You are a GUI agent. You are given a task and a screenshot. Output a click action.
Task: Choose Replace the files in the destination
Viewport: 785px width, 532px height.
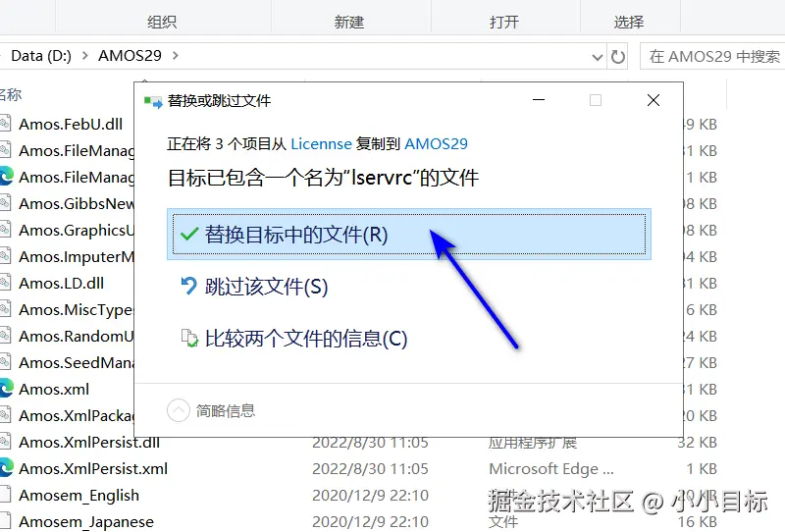pos(408,235)
